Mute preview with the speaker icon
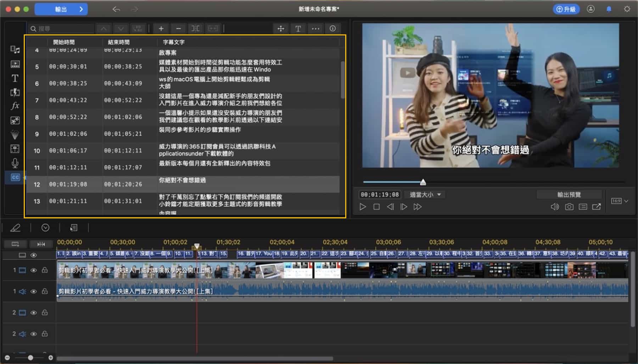This screenshot has height=364, width=638. click(x=554, y=207)
